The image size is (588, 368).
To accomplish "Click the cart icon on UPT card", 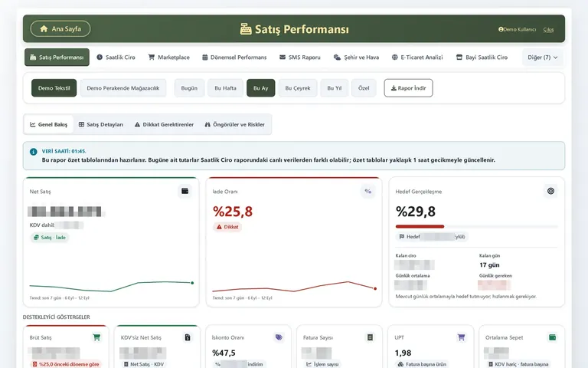I will pos(461,337).
